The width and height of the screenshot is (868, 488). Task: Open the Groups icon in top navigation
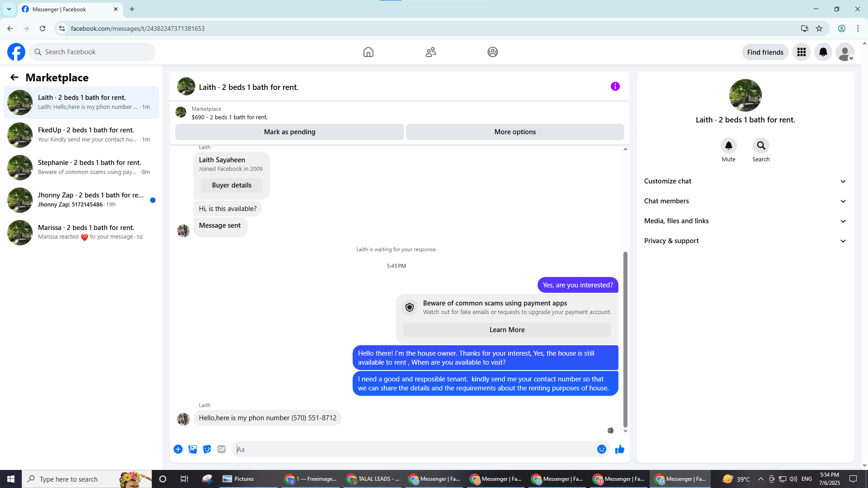tap(493, 52)
